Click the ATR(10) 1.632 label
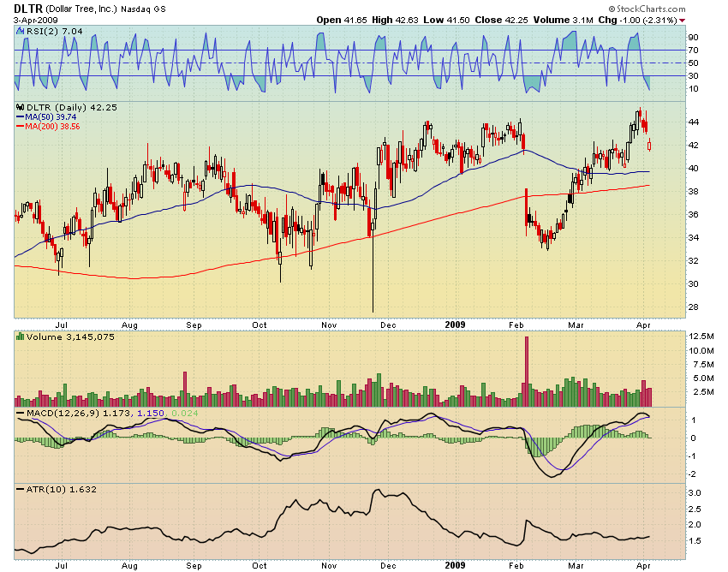The width and height of the screenshot is (728, 572). click(x=62, y=489)
